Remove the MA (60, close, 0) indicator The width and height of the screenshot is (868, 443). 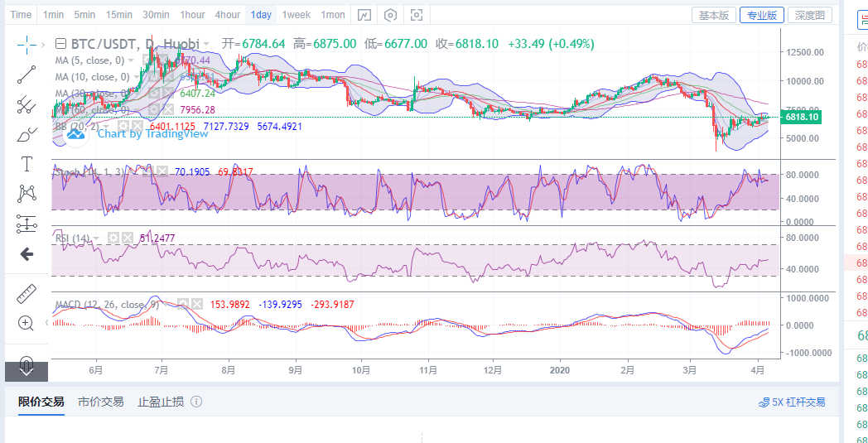click(166, 109)
